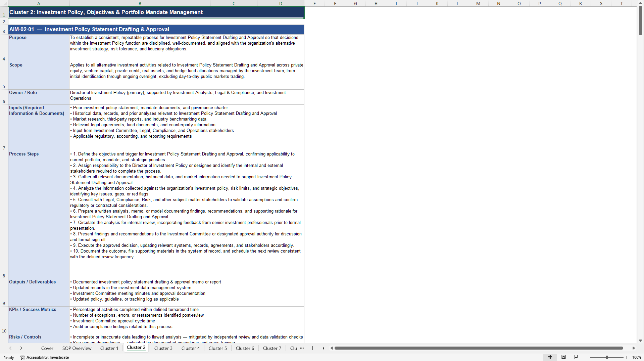The image size is (644, 361).
Task: Select row 10 header
Action: [4, 320]
